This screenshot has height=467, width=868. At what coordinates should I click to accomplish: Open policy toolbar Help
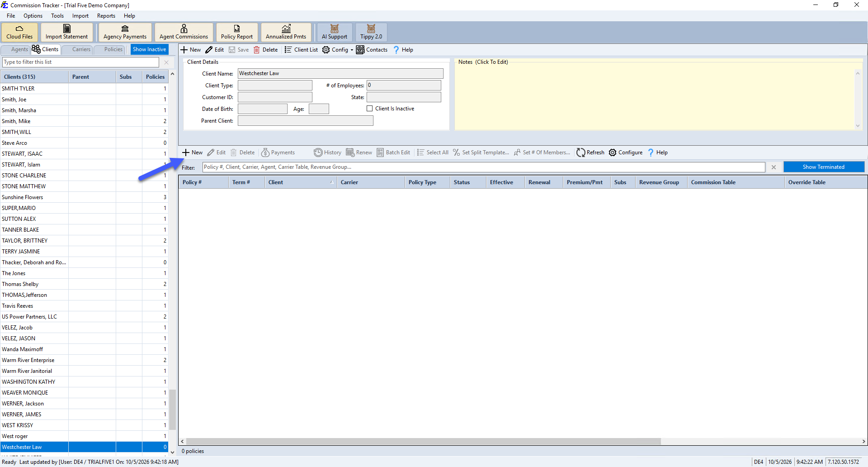[x=658, y=152]
